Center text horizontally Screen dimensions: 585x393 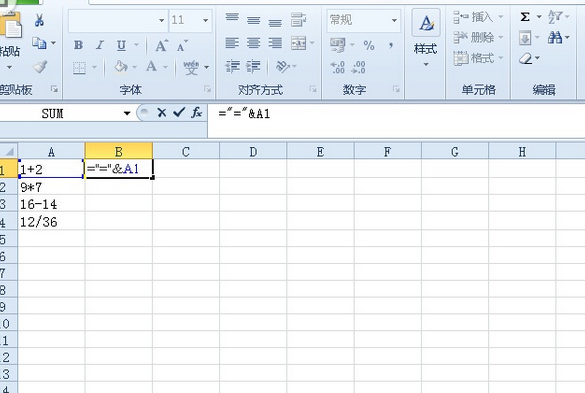point(254,43)
